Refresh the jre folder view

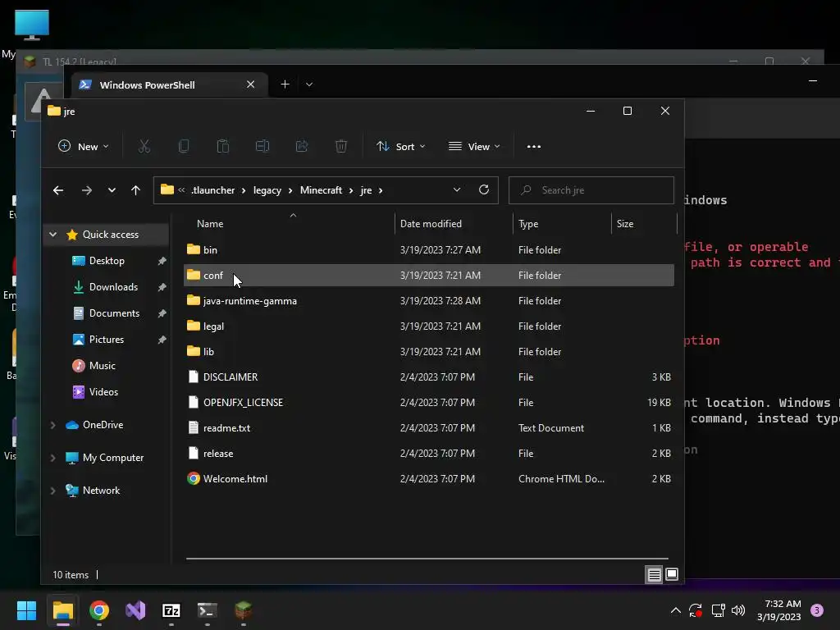[x=484, y=189]
